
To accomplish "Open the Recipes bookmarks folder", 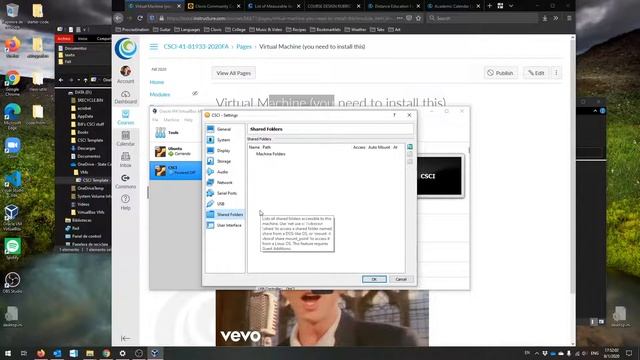I will click(296, 29).
